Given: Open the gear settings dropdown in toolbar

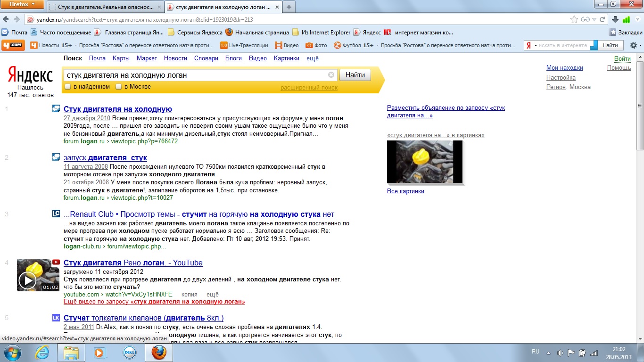Looking at the screenshot, I should click(635, 45).
